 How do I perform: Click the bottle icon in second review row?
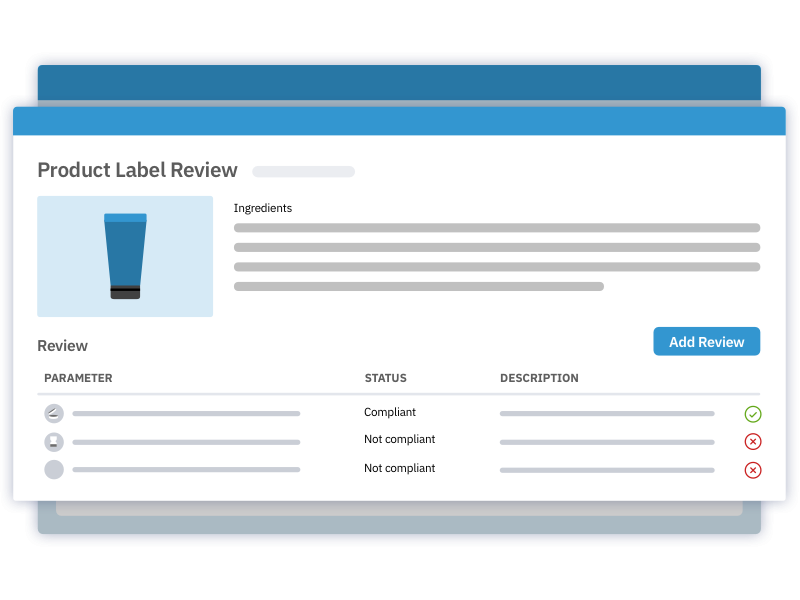(54, 441)
